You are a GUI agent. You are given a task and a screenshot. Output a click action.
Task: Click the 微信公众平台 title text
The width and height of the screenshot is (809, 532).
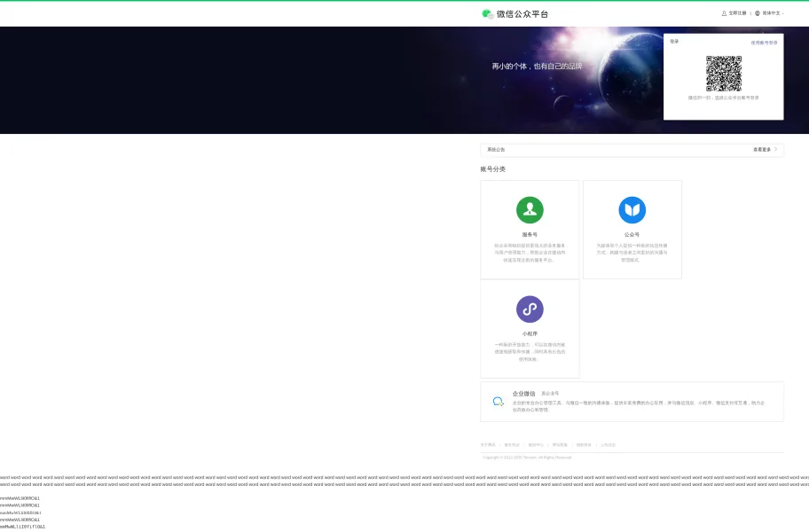coord(522,14)
